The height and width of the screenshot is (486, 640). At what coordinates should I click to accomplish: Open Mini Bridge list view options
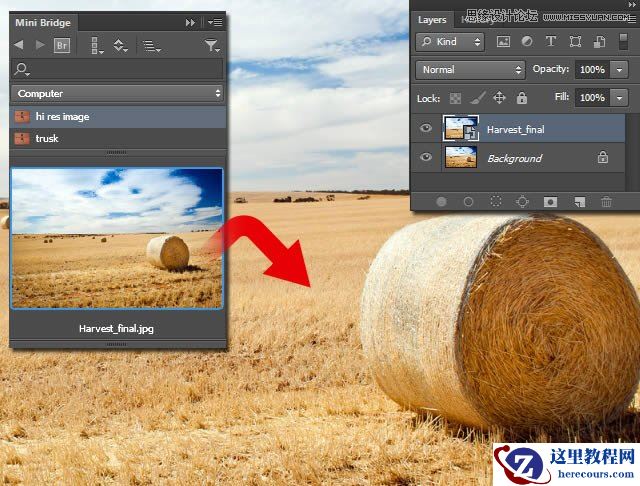[x=151, y=46]
